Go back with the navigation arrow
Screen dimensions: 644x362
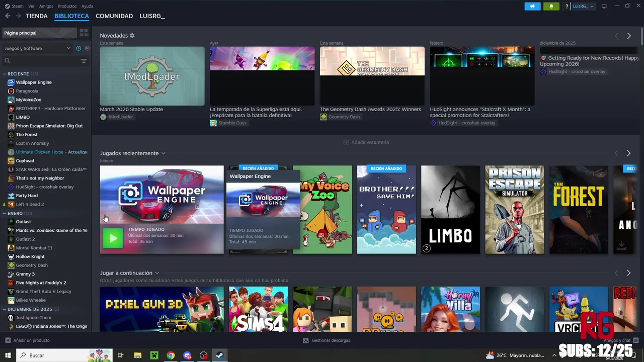pyautogui.click(x=8, y=16)
